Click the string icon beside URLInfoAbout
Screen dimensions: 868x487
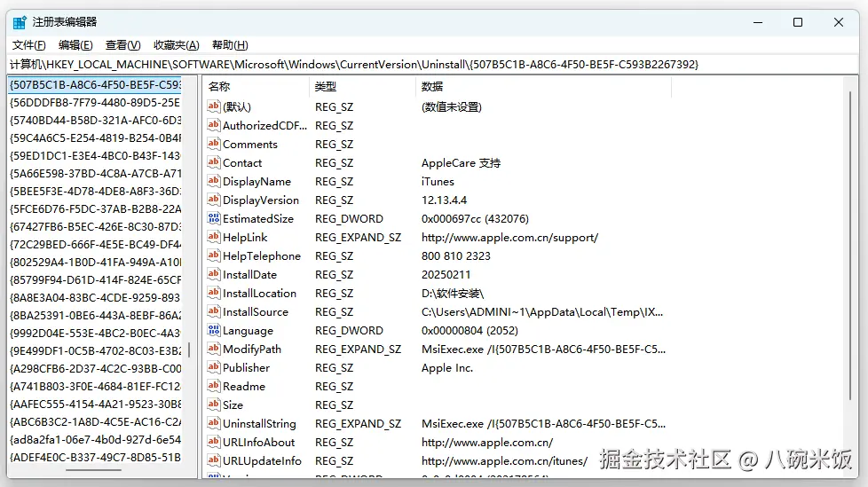point(214,442)
